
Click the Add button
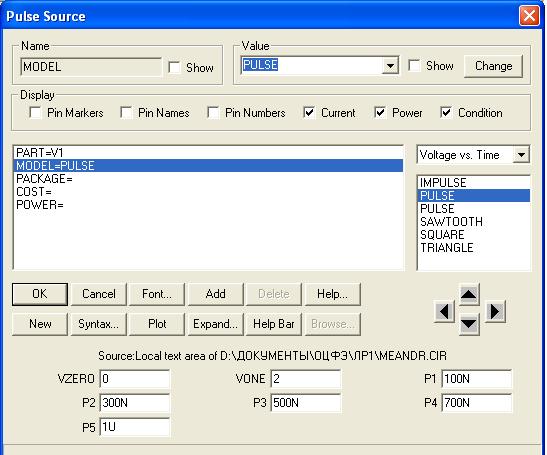click(x=216, y=294)
